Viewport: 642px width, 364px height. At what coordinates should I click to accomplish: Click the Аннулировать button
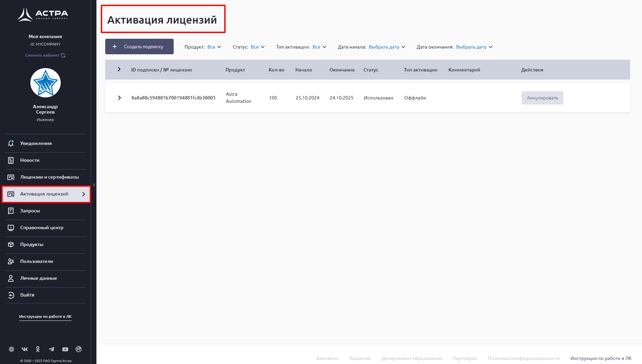[542, 98]
